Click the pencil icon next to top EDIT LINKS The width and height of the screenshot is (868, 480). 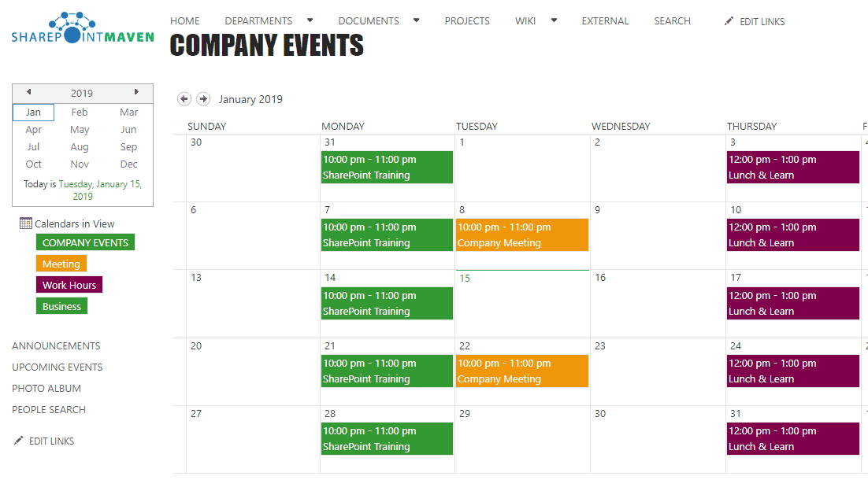coord(729,21)
